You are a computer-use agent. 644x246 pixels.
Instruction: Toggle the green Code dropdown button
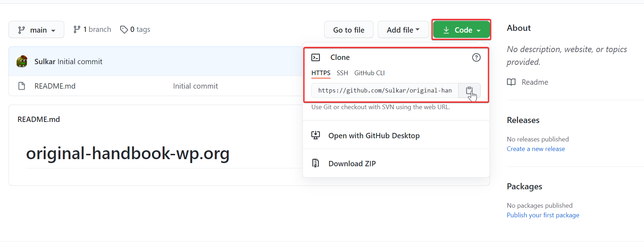462,30
